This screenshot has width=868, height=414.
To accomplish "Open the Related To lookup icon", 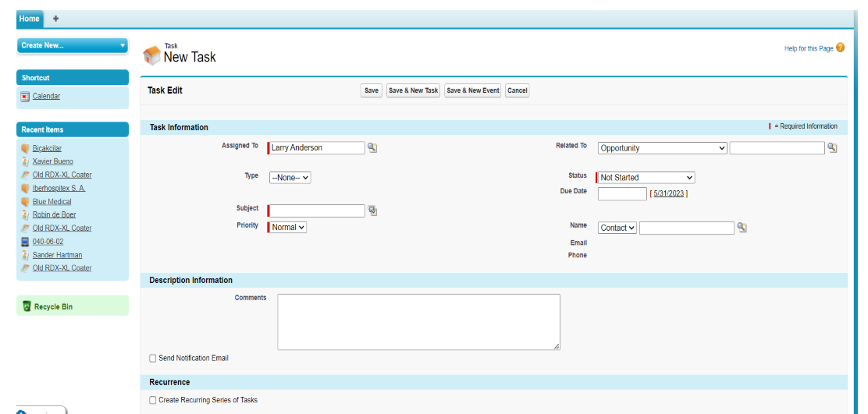I will pyautogui.click(x=832, y=148).
